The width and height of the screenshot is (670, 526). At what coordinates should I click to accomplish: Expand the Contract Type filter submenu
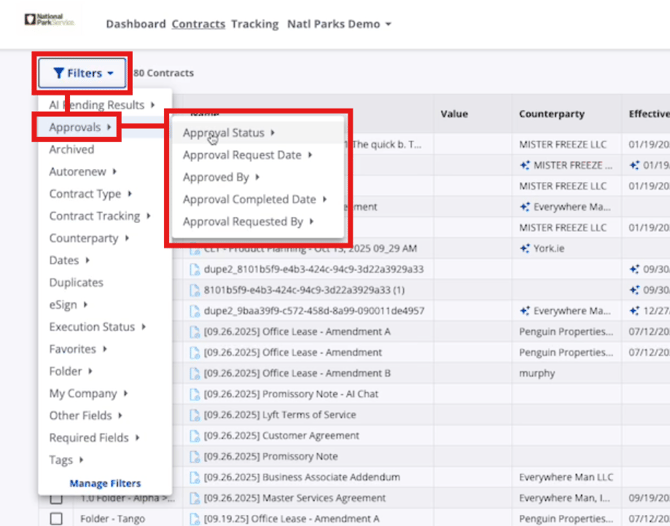90,194
